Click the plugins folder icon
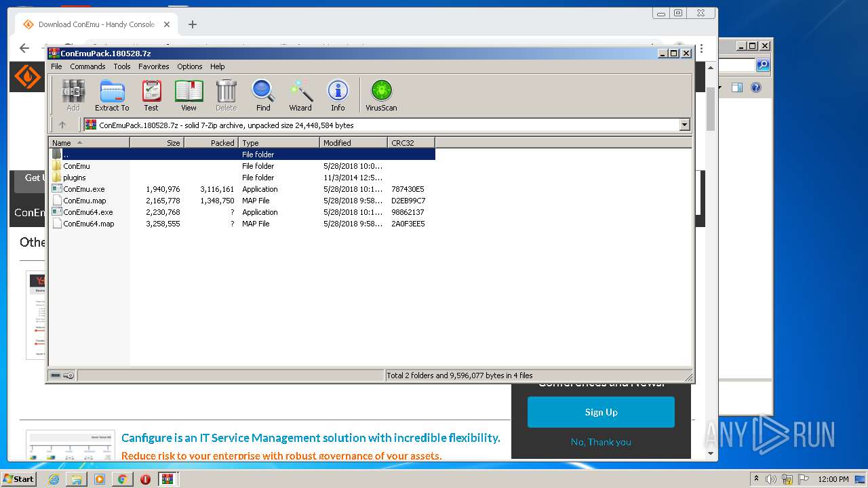This screenshot has height=488, width=868. pos(57,178)
